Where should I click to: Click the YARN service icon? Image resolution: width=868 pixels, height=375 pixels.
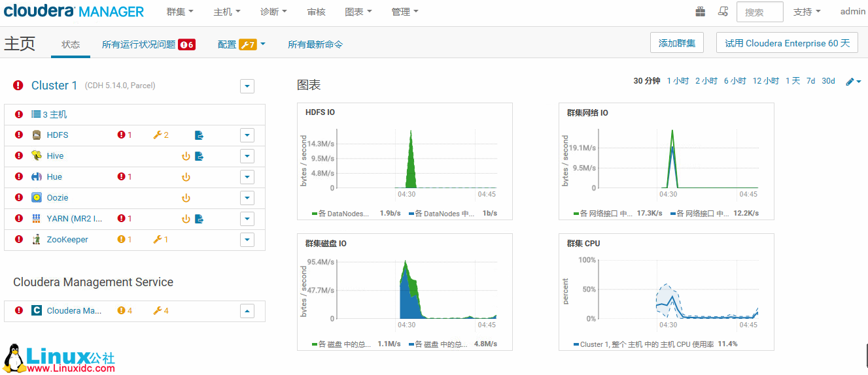[37, 219]
